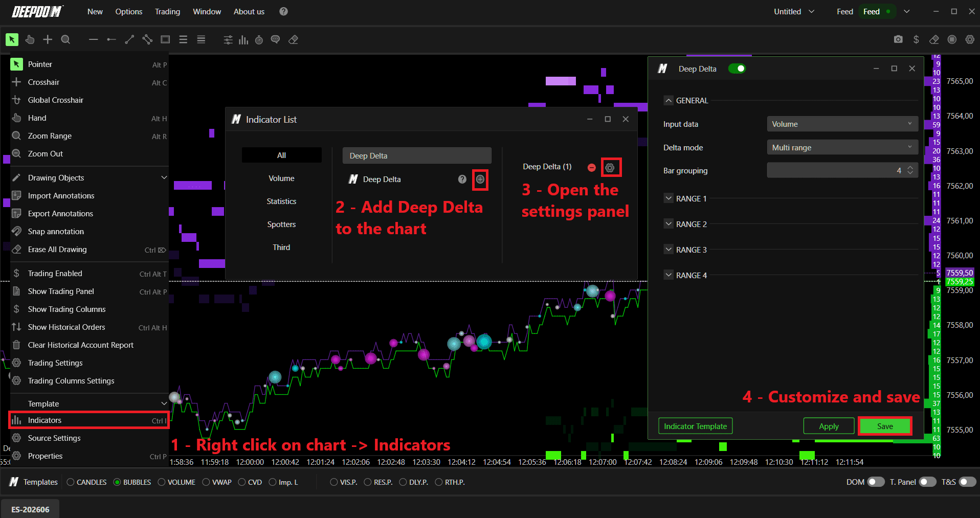Select the ES-202606 chart tab
The height and width of the screenshot is (518, 980).
click(30, 509)
